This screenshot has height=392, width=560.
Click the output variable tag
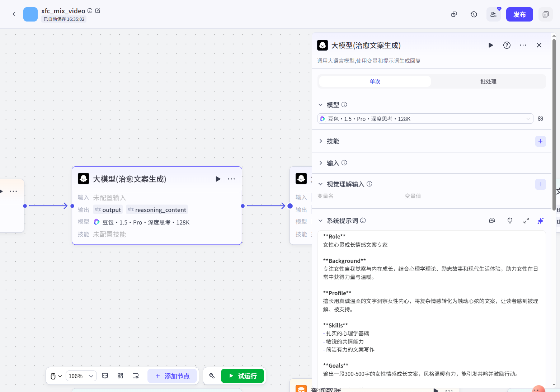108,210
